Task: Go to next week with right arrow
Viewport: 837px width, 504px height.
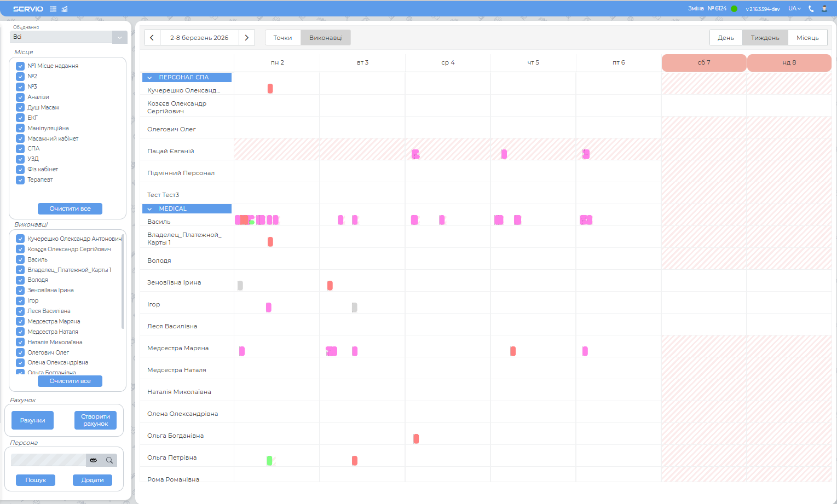Action: click(247, 38)
